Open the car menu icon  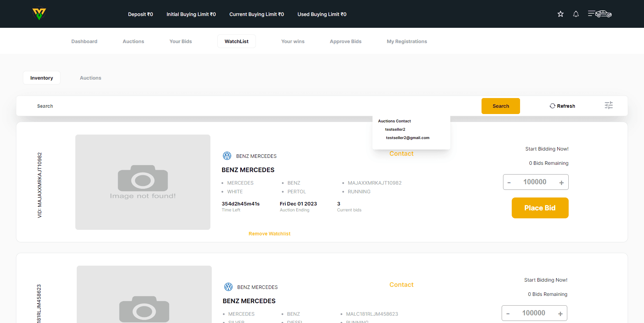(600, 14)
